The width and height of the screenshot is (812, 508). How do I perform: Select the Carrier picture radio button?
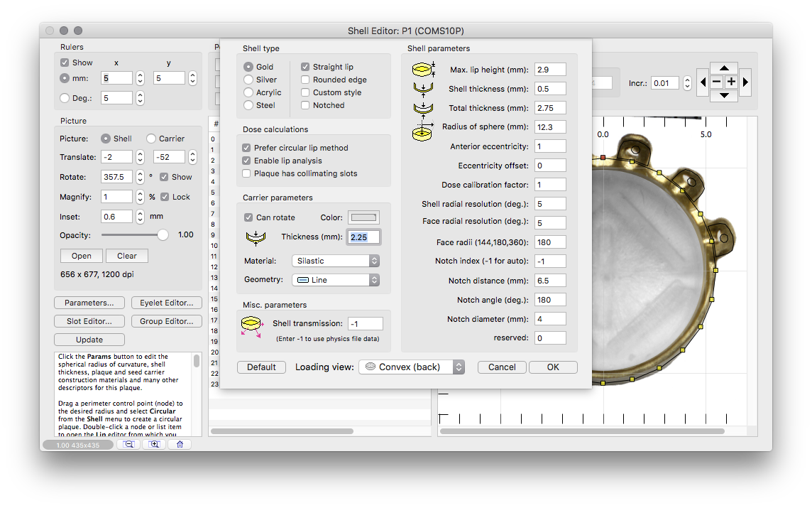[x=151, y=139]
